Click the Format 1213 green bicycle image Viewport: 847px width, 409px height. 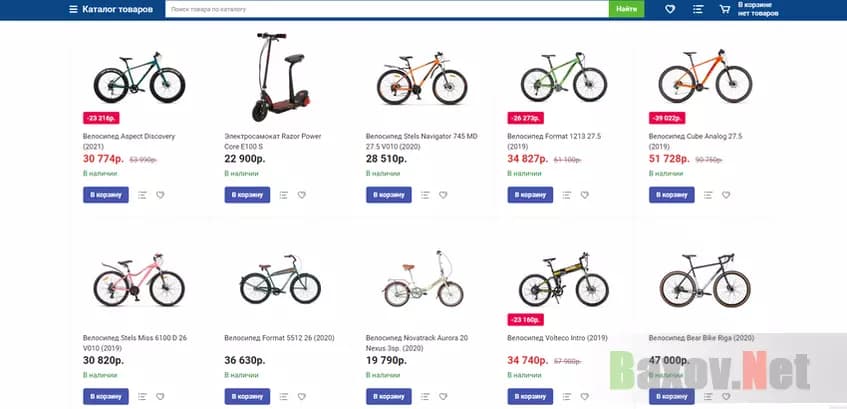(557, 78)
